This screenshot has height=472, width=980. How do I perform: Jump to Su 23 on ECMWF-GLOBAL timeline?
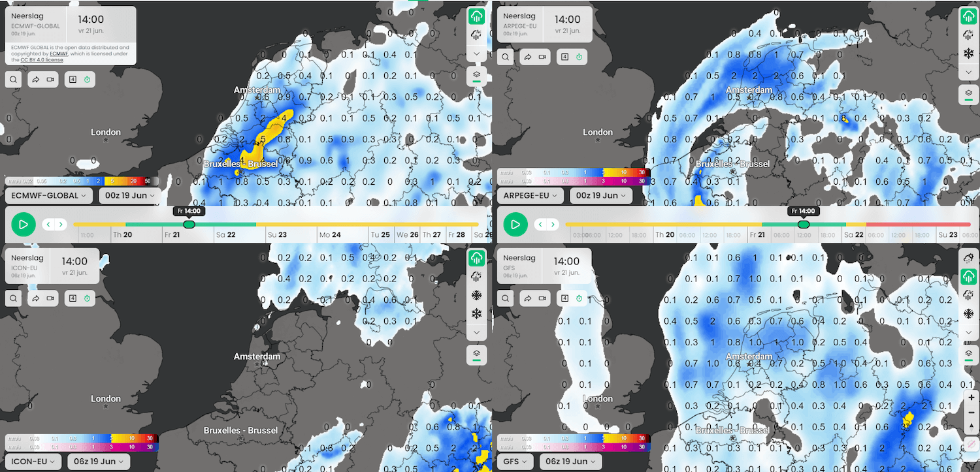277,235
